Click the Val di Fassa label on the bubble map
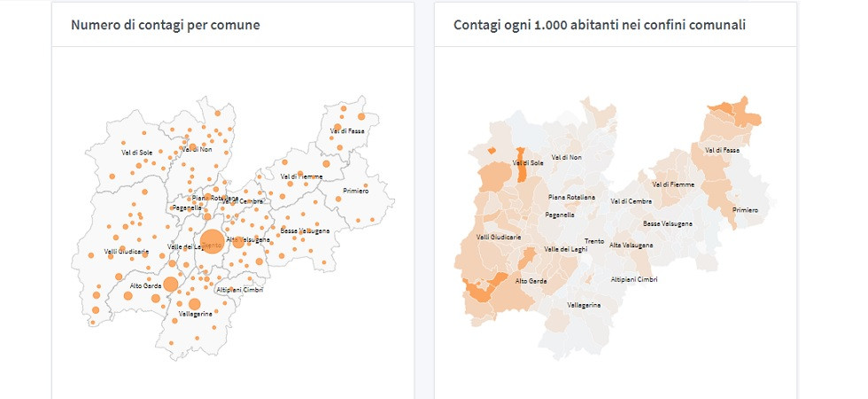The width and height of the screenshot is (868, 399). click(347, 131)
